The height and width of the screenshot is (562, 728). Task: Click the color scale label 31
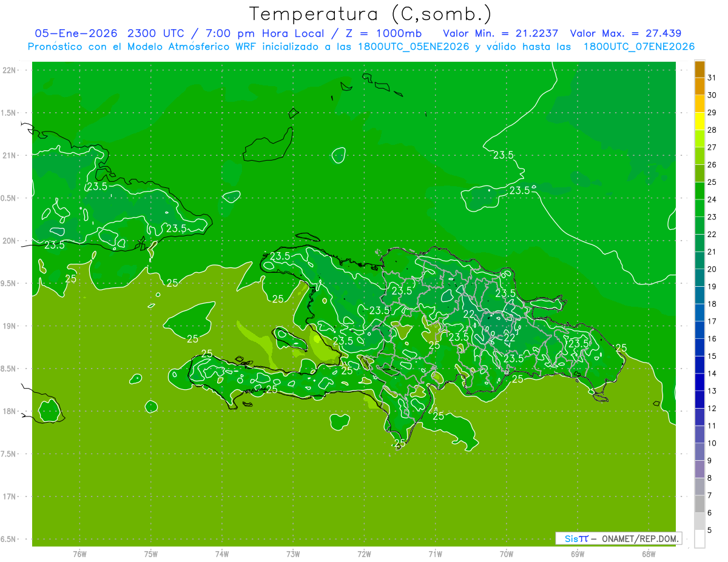[x=712, y=78]
